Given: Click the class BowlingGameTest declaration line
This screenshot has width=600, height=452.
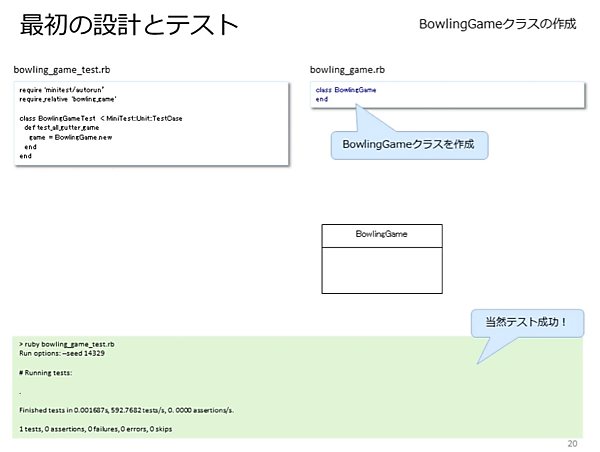Looking at the screenshot, I should [x=101, y=118].
